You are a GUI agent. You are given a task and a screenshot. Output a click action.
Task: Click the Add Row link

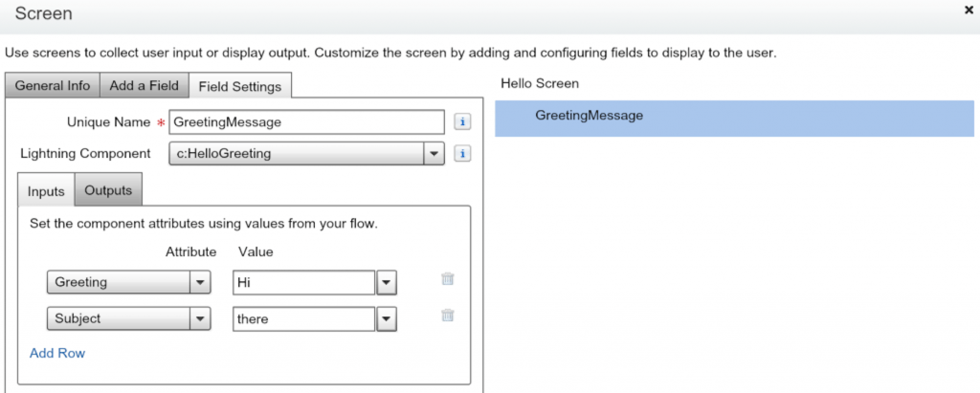(x=57, y=353)
